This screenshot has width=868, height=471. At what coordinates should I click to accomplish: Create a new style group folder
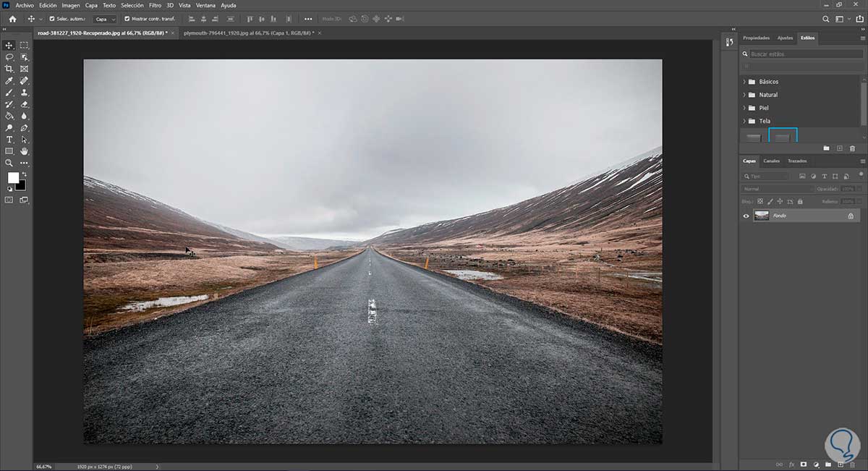click(826, 148)
